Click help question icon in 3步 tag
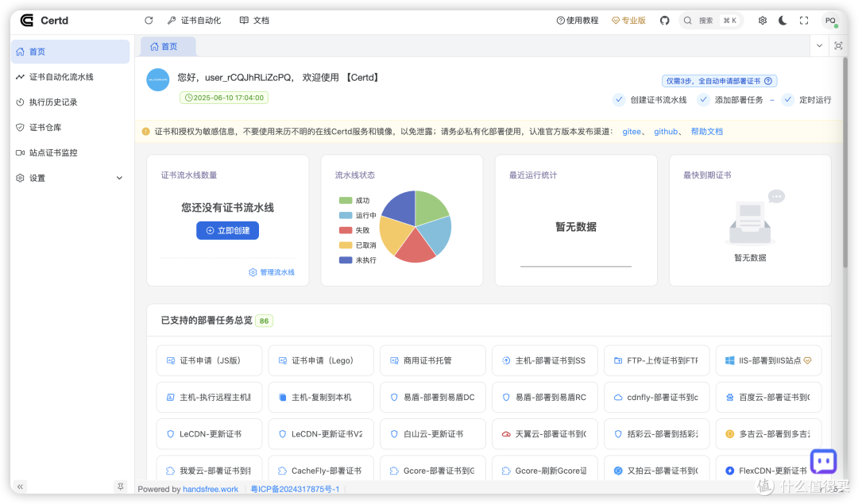858x504 pixels. click(x=768, y=81)
